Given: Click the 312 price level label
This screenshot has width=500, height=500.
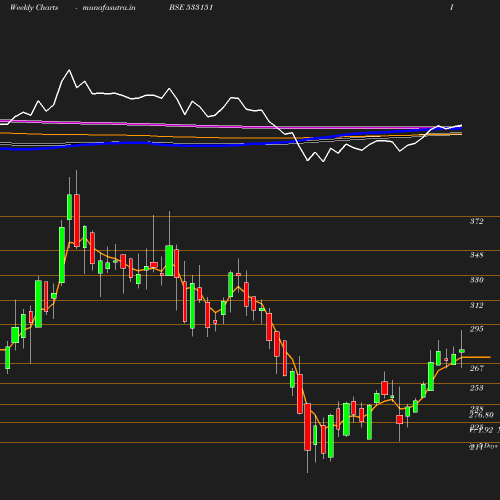Looking at the screenshot, I should tap(476, 305).
